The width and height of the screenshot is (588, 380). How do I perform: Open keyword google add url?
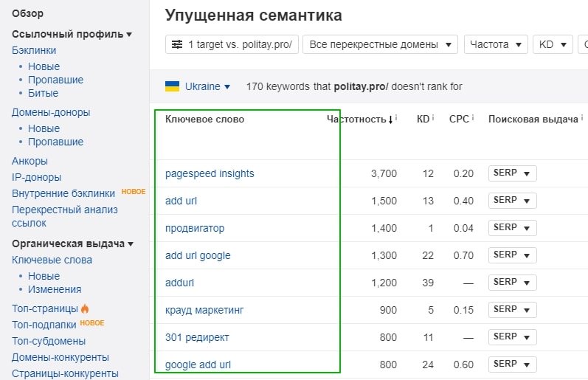pos(198,365)
